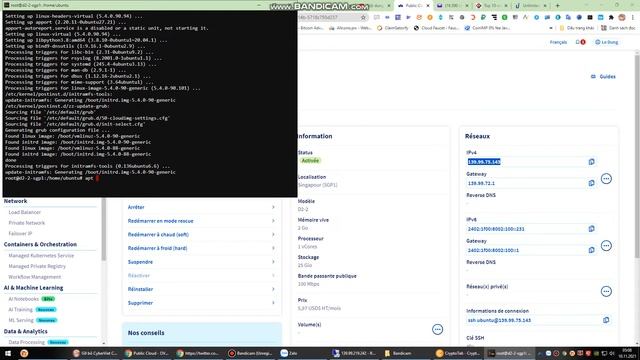Viewport: 640px width, 360px height.
Task: Expand Redémarrer à chaud (soft)
Action: pos(201,234)
